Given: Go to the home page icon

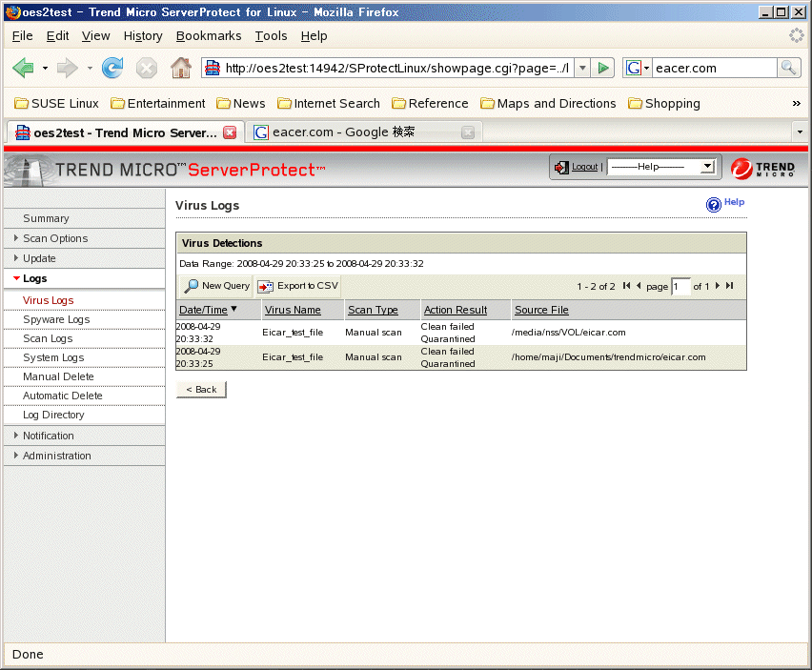Looking at the screenshot, I should tap(181, 68).
